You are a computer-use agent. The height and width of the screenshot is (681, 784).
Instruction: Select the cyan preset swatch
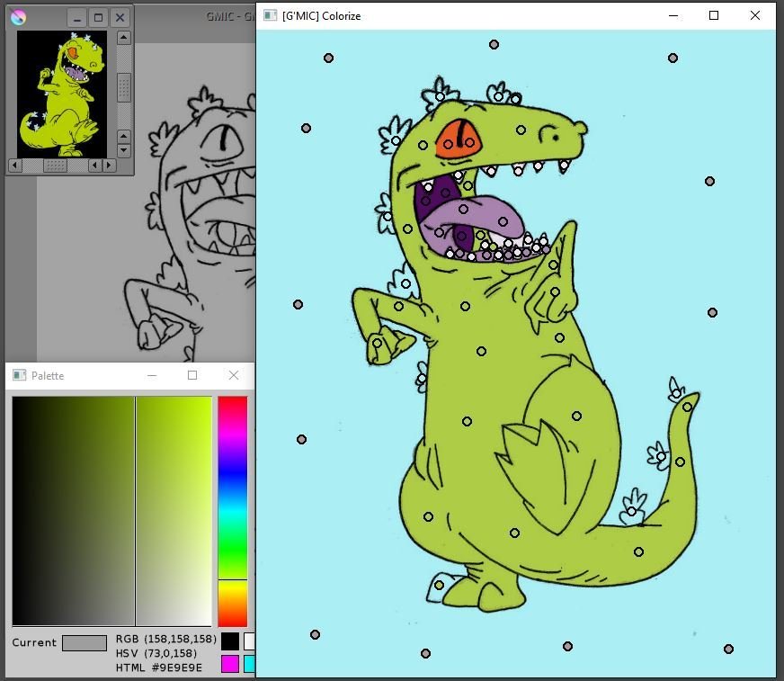pyautogui.click(x=249, y=664)
